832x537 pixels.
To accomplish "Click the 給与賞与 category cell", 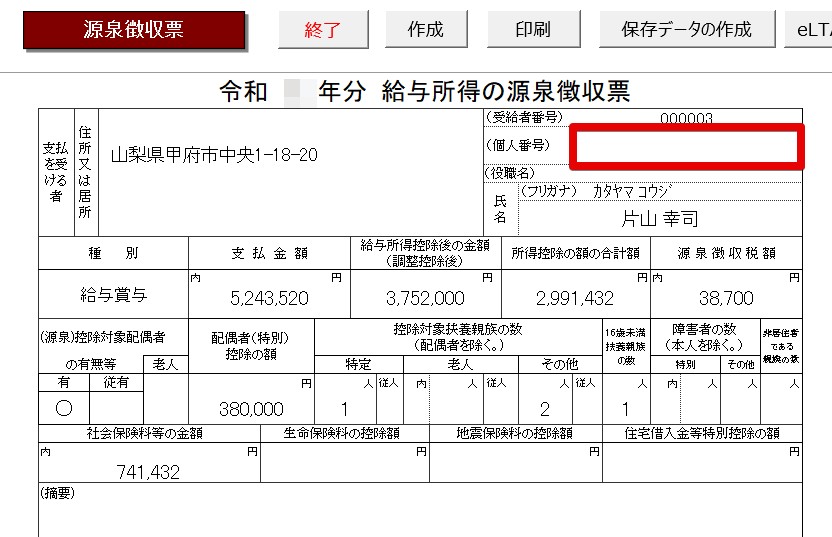I will tap(114, 295).
